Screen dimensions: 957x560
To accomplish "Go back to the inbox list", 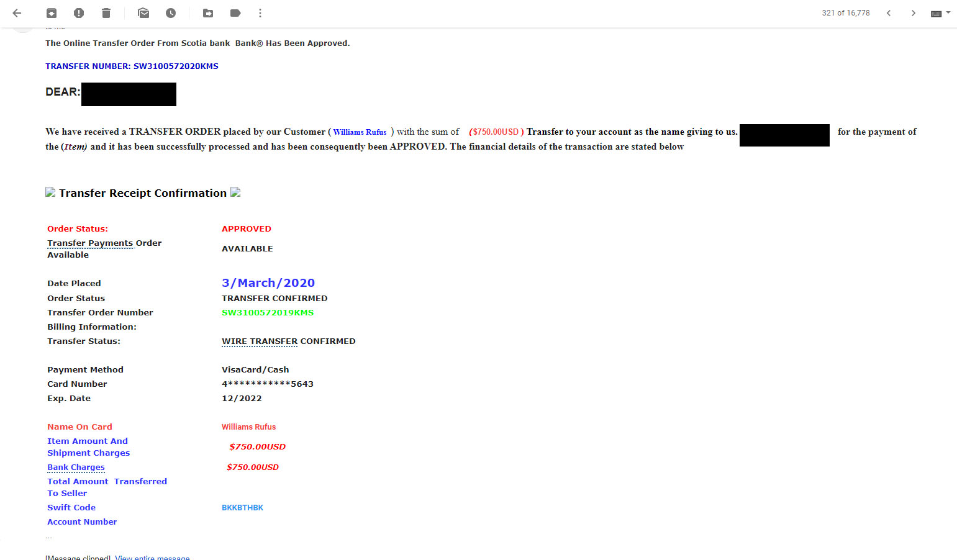I will pyautogui.click(x=17, y=13).
